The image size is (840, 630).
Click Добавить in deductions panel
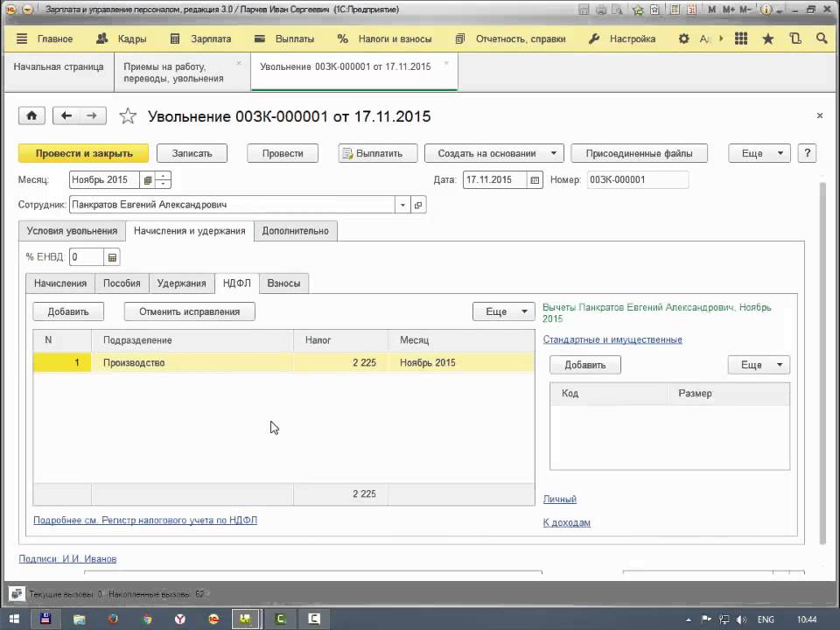point(585,366)
